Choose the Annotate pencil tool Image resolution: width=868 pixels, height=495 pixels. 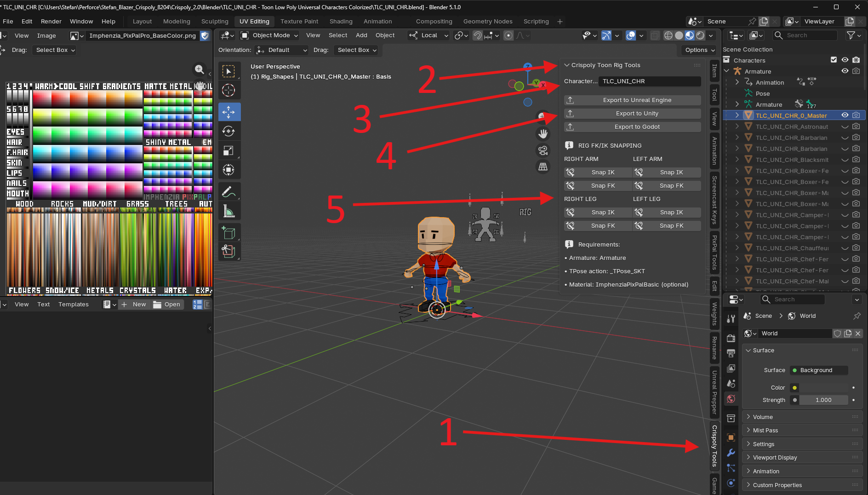click(x=228, y=192)
